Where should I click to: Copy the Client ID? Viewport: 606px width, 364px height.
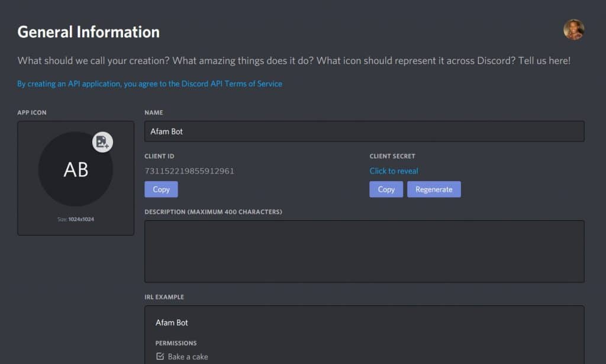pos(161,189)
